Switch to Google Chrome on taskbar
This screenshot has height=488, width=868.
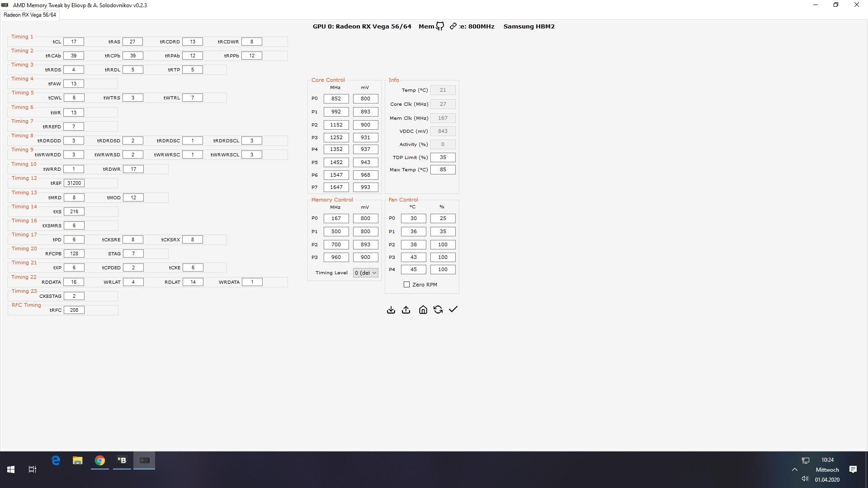[x=100, y=460]
